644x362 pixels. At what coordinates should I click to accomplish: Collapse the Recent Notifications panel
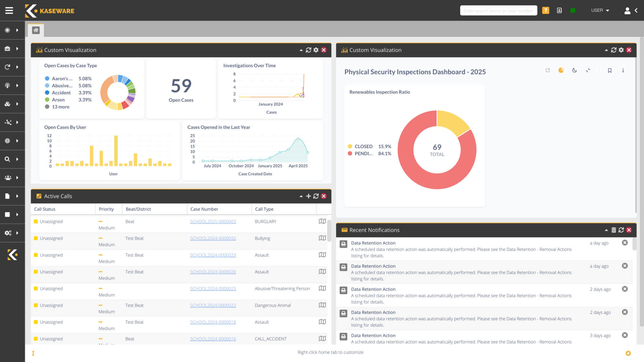coord(606,230)
